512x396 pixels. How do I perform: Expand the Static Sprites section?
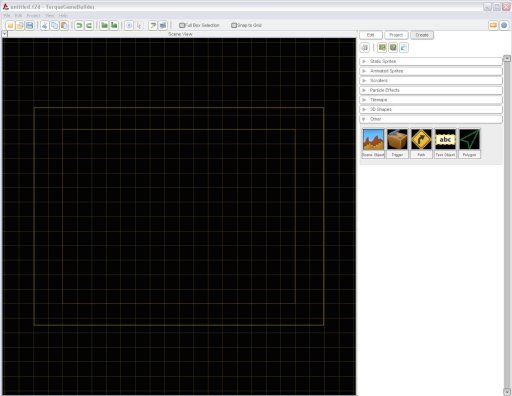click(x=431, y=61)
